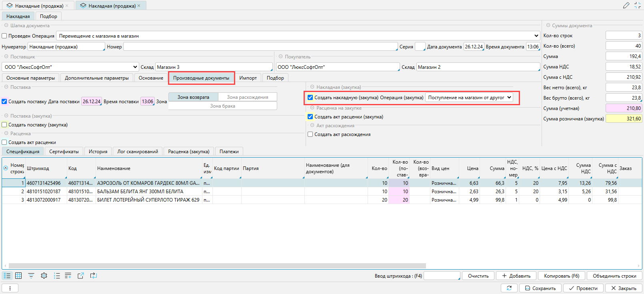Click the export arrow icon in toolbar

[x=81, y=276]
